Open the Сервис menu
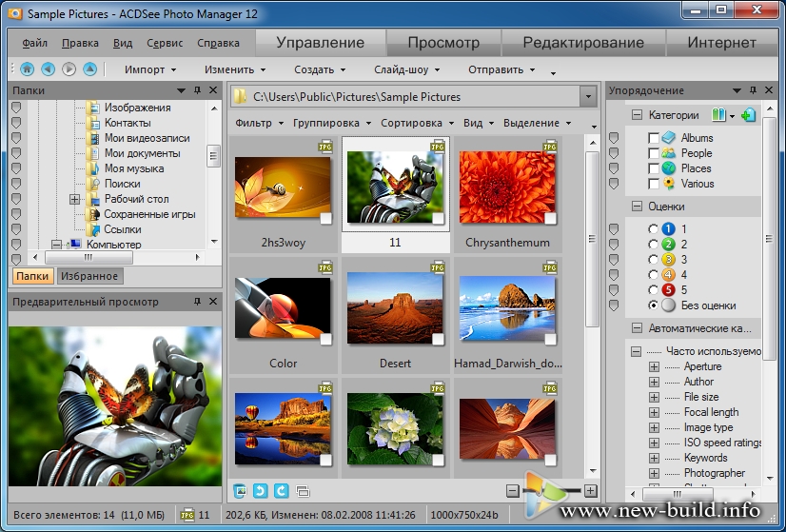The width and height of the screenshot is (786, 532). [165, 44]
